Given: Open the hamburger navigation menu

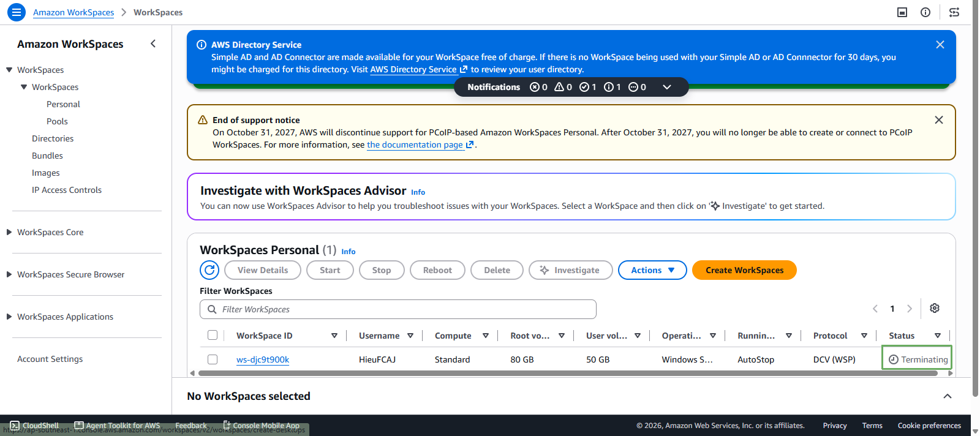Looking at the screenshot, I should [x=17, y=12].
